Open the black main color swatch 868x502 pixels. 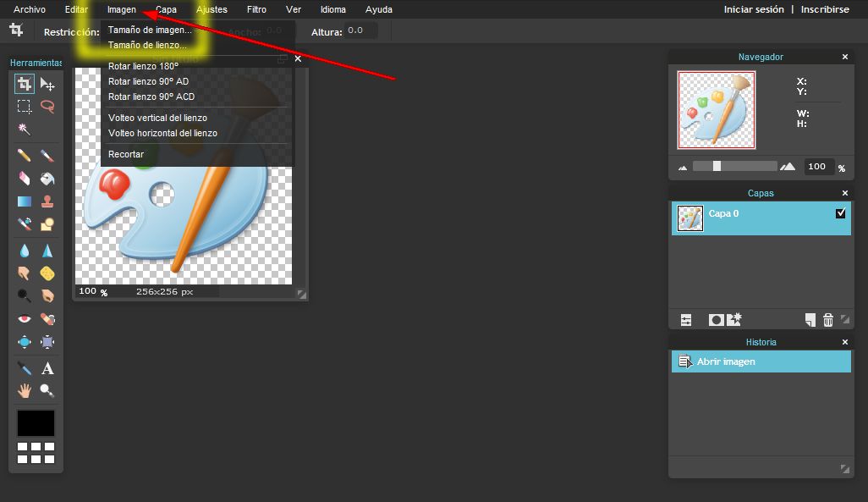tap(36, 423)
